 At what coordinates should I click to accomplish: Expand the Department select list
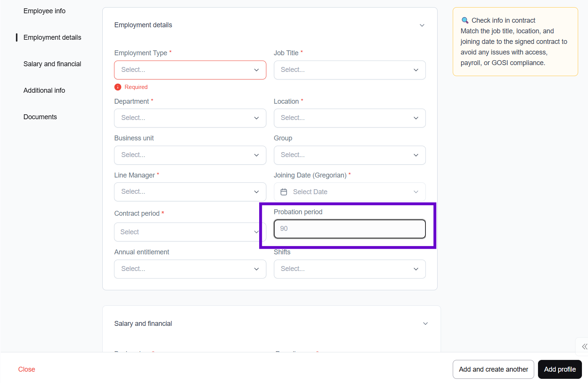[x=190, y=118]
